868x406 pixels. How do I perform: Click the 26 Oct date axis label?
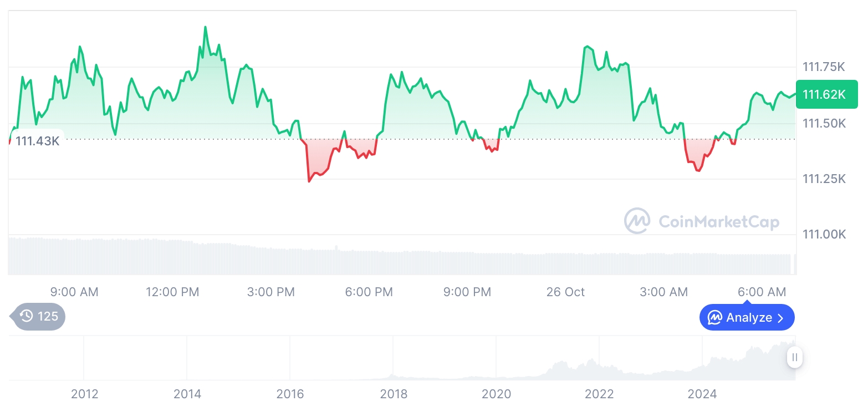click(565, 292)
